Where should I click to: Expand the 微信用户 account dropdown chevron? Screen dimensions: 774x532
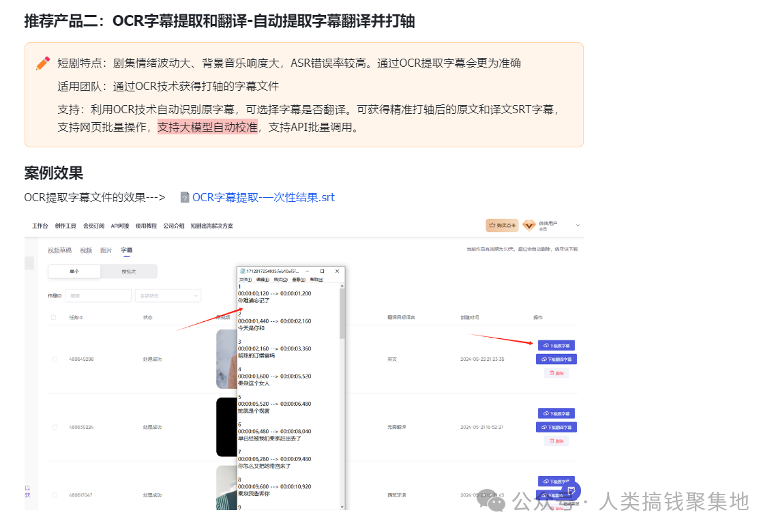[x=577, y=225]
